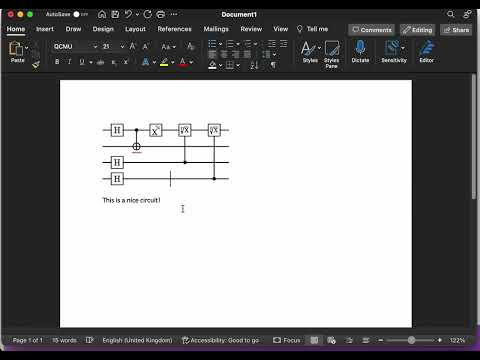
Task: Expand borders options arrow
Action: 238,65
